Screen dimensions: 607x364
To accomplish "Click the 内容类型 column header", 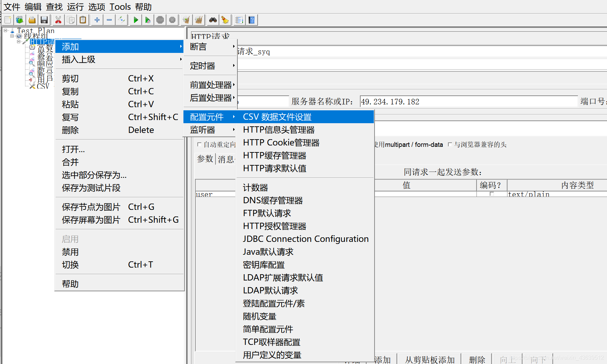I will [557, 185].
